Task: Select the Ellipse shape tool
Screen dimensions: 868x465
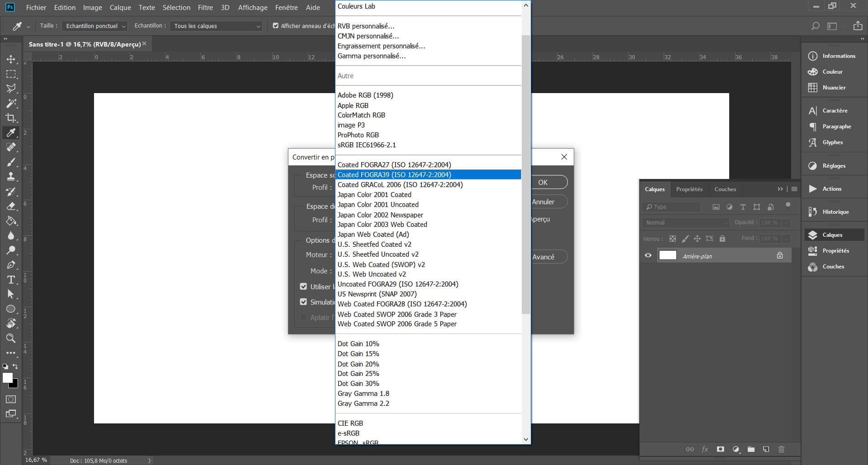Action: point(11,309)
